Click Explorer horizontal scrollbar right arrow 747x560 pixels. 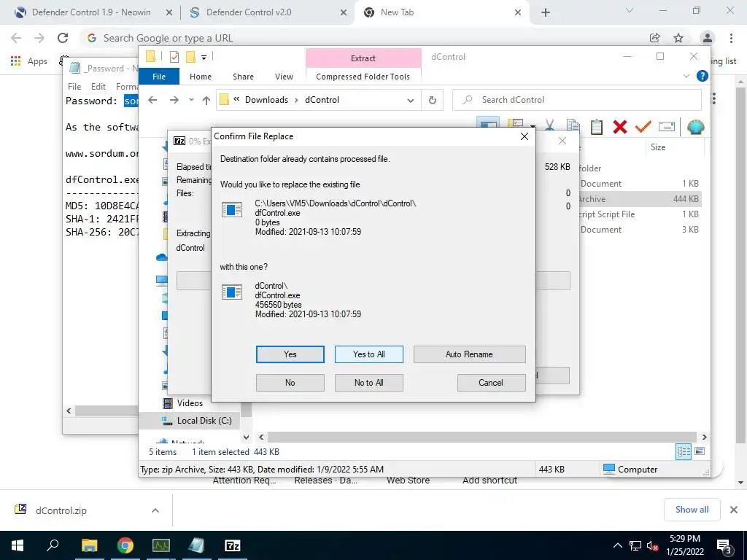704,437
